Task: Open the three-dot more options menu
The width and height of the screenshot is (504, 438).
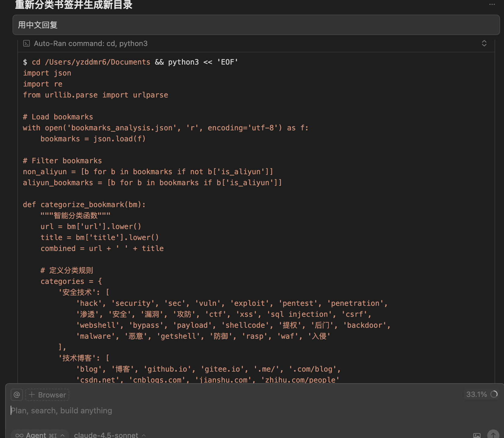Action: point(492,4)
